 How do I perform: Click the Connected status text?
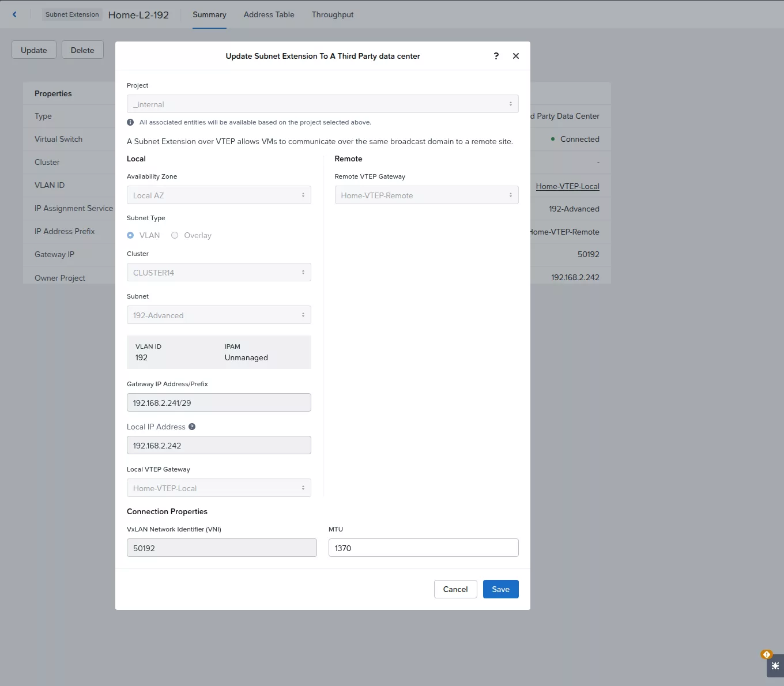580,139
